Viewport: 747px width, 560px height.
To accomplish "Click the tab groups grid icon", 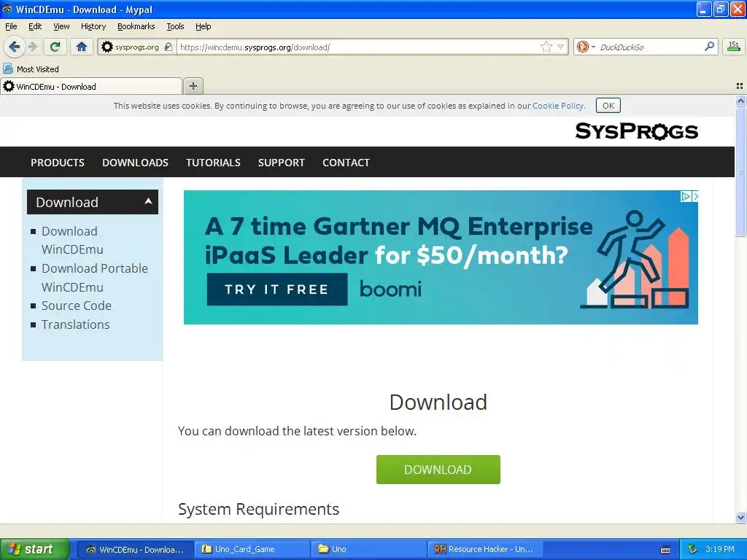I will (740, 86).
